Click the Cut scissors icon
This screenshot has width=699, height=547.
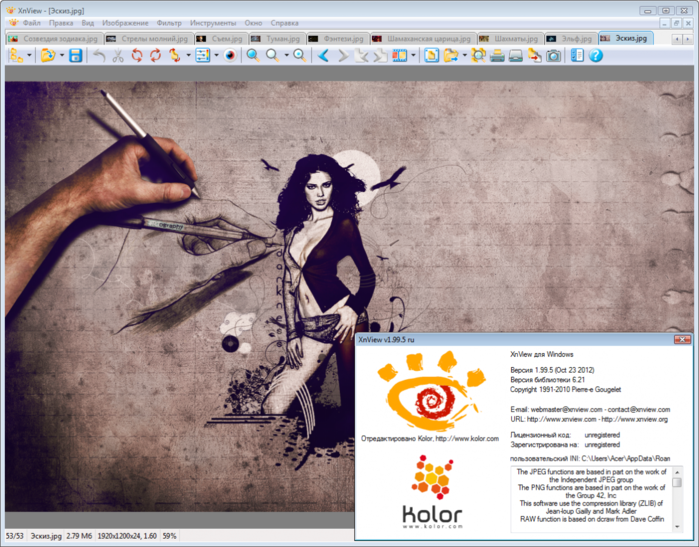[118, 56]
